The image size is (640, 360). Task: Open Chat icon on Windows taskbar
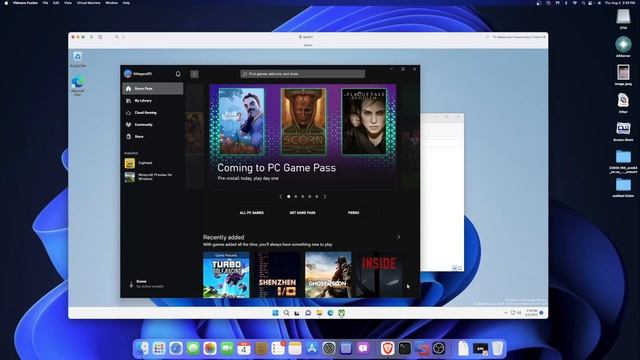tap(308, 313)
